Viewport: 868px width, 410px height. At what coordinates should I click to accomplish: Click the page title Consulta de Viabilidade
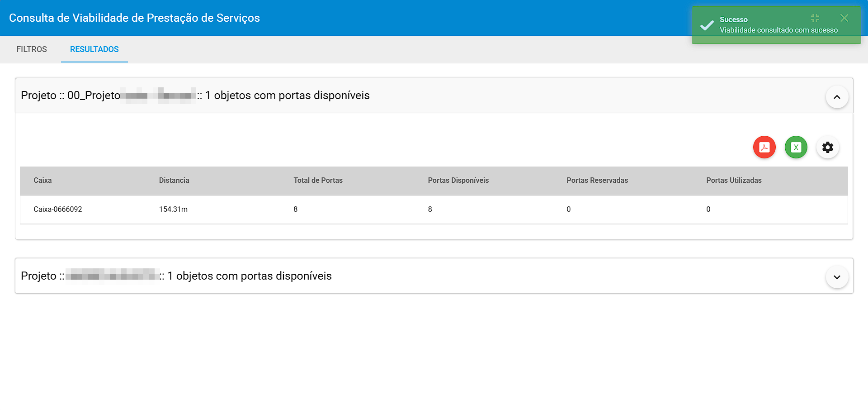[x=134, y=18]
